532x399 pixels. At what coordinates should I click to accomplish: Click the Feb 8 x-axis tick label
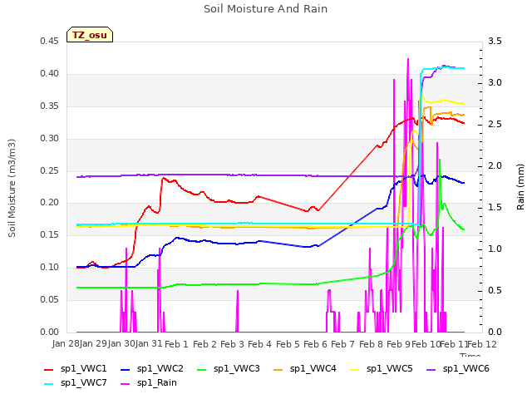click(x=371, y=344)
